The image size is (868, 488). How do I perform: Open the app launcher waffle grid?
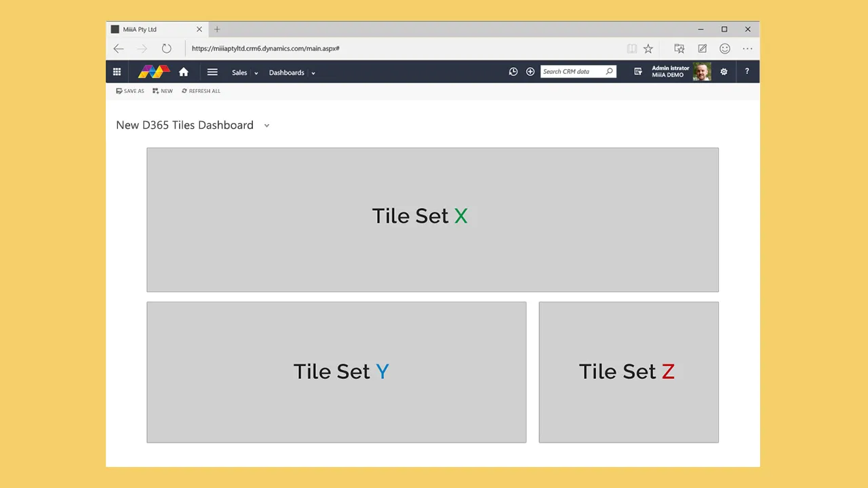(117, 72)
